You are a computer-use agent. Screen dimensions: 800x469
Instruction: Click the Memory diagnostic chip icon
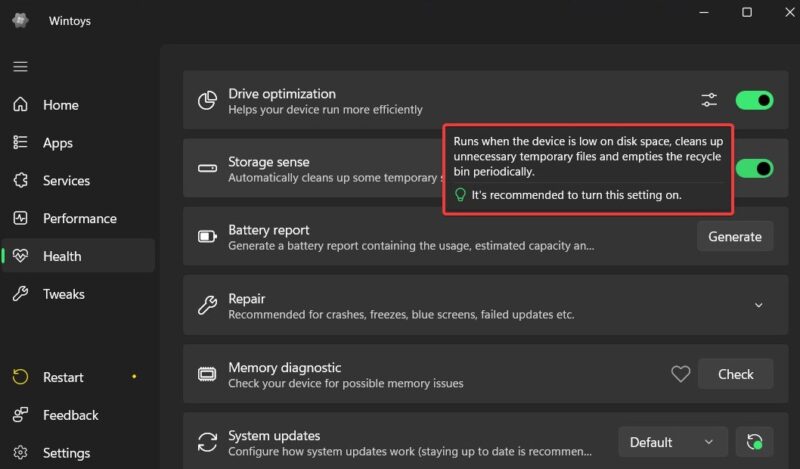207,374
